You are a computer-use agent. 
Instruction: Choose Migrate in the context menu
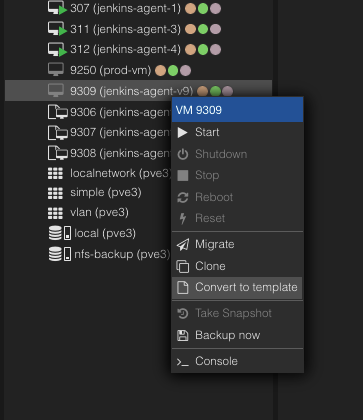237,244
